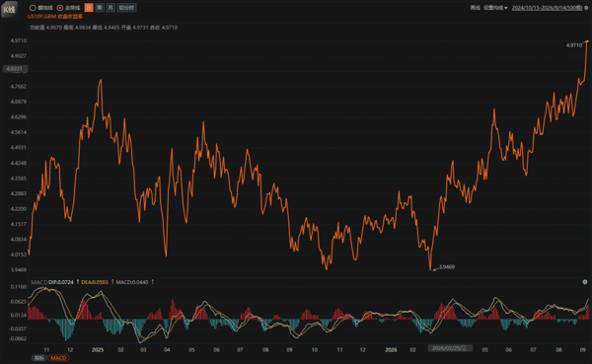Click the MACD:0.0440 value in the indicator header
The width and height of the screenshot is (592, 364).
132,282
